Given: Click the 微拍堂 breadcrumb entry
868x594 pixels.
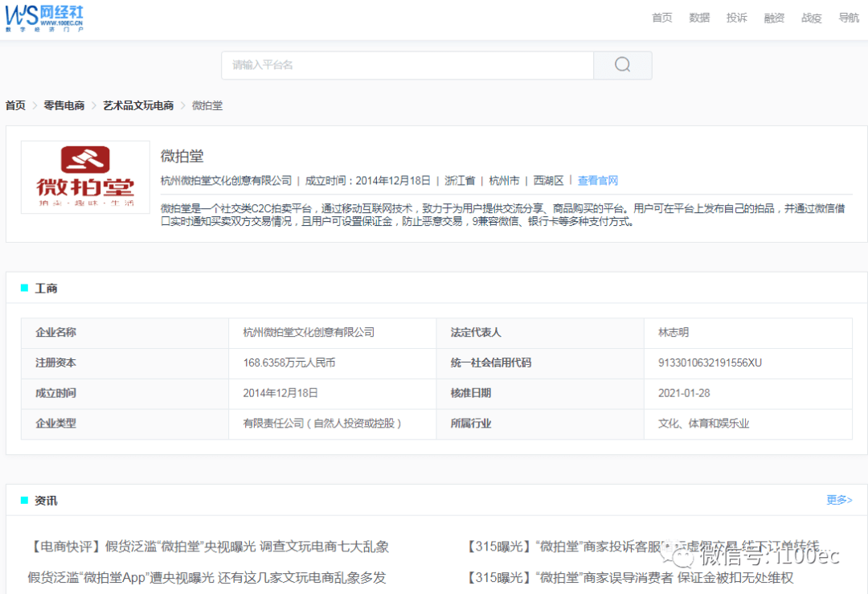Looking at the screenshot, I should [x=207, y=105].
